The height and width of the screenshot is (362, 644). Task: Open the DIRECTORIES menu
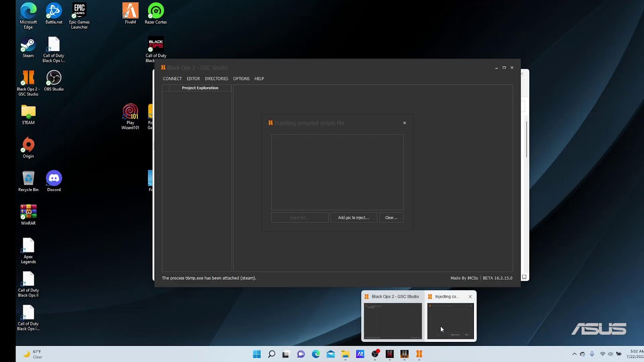pos(216,78)
